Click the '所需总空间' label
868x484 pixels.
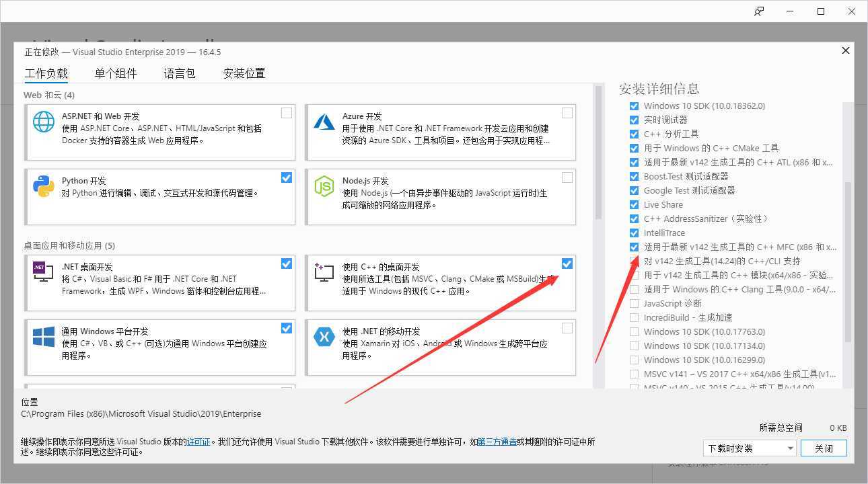click(781, 428)
